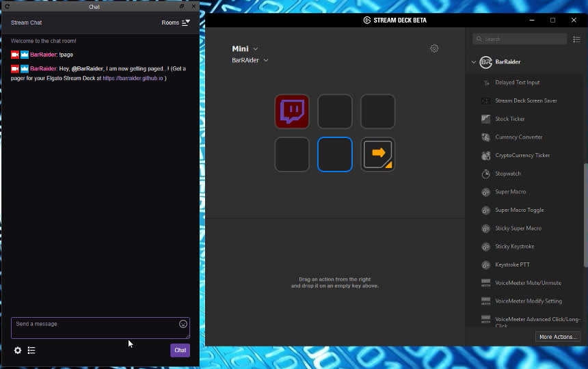This screenshot has width=588, height=369.
Task: Open the chat viewer list icon
Action: coord(31,351)
